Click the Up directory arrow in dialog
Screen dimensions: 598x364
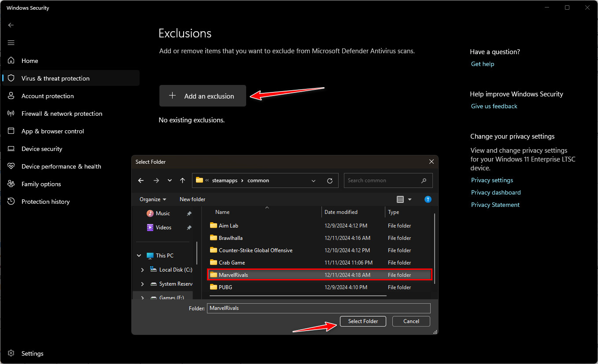click(182, 180)
